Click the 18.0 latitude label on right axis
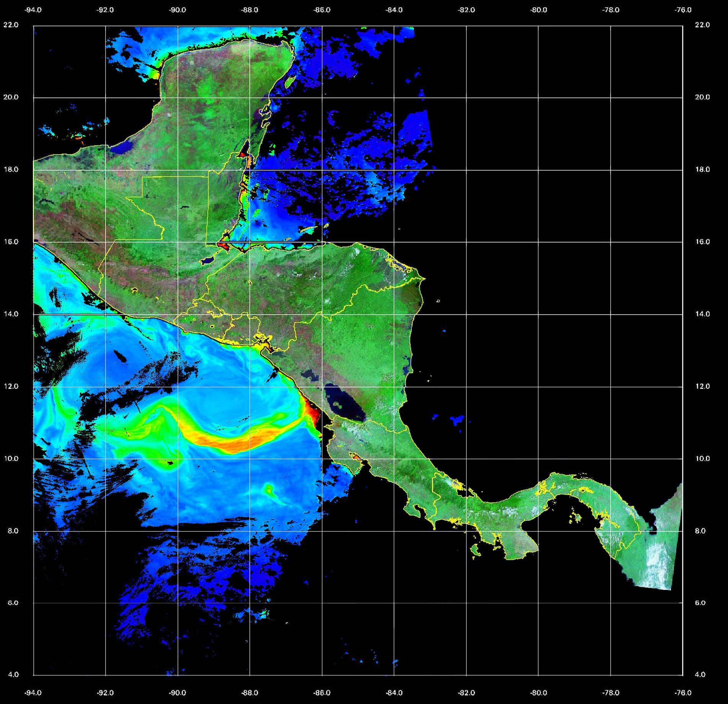This screenshot has width=728, height=704. [702, 169]
